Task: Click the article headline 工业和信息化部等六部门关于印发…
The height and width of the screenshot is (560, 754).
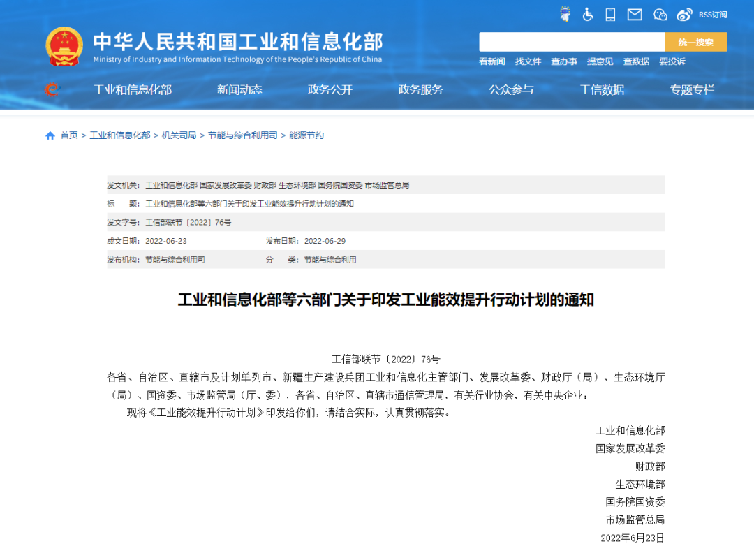Action: pos(386,300)
